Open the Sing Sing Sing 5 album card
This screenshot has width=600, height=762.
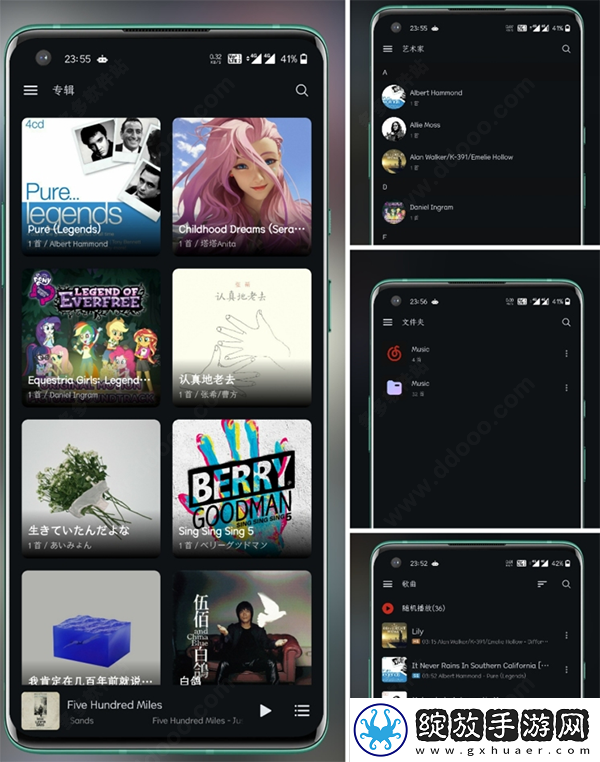[x=242, y=488]
